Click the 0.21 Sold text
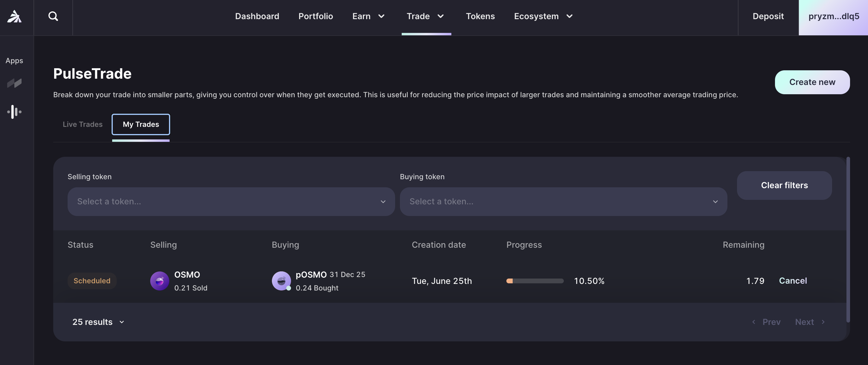The width and height of the screenshot is (868, 365). pyautogui.click(x=191, y=288)
